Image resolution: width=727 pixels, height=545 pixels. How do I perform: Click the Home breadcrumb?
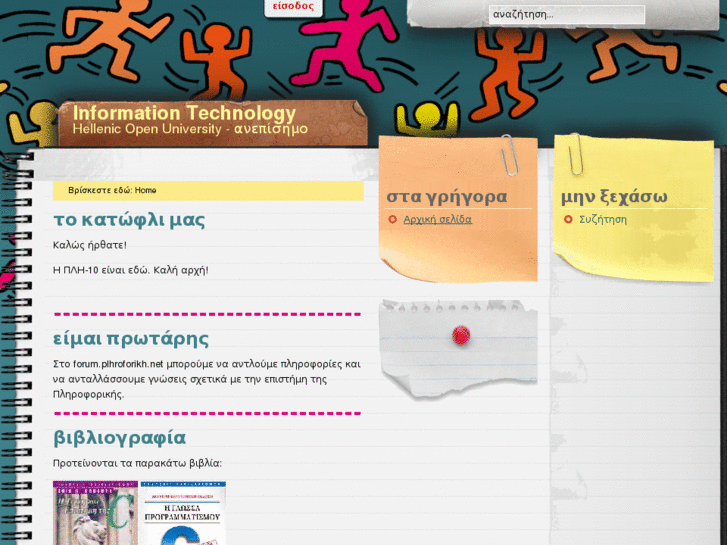[145, 190]
